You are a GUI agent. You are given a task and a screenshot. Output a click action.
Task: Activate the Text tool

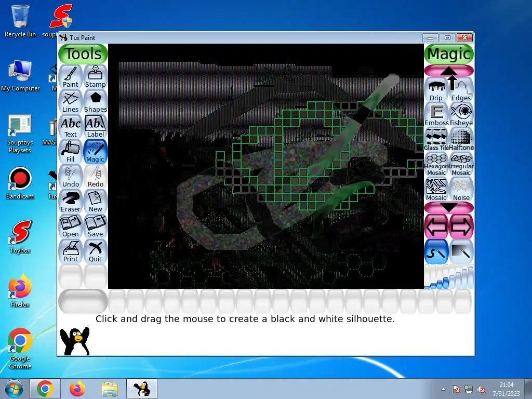point(71,127)
